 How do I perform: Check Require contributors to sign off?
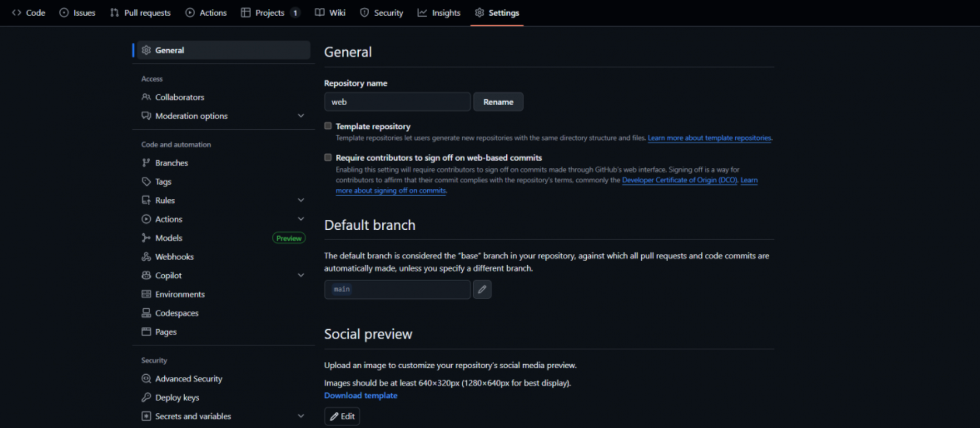(328, 157)
